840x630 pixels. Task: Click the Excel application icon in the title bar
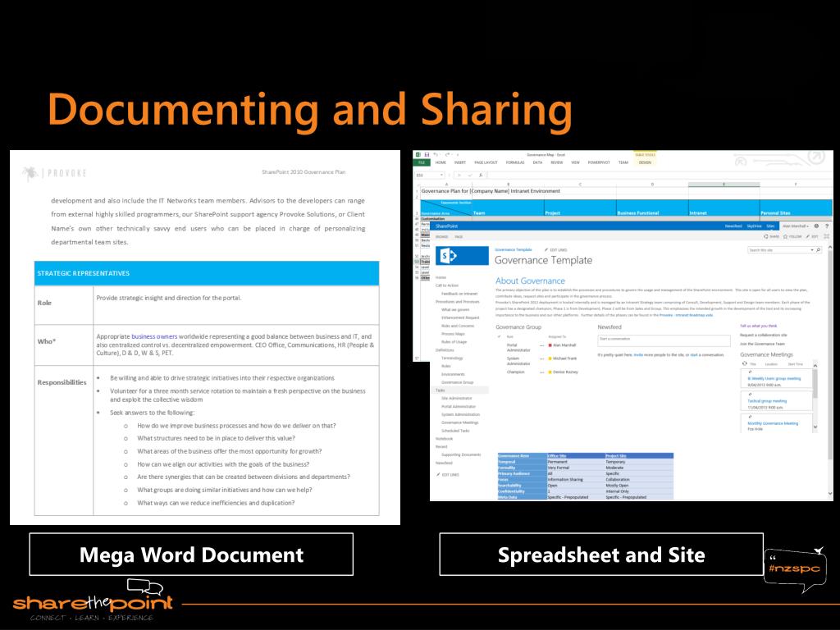tap(418, 155)
